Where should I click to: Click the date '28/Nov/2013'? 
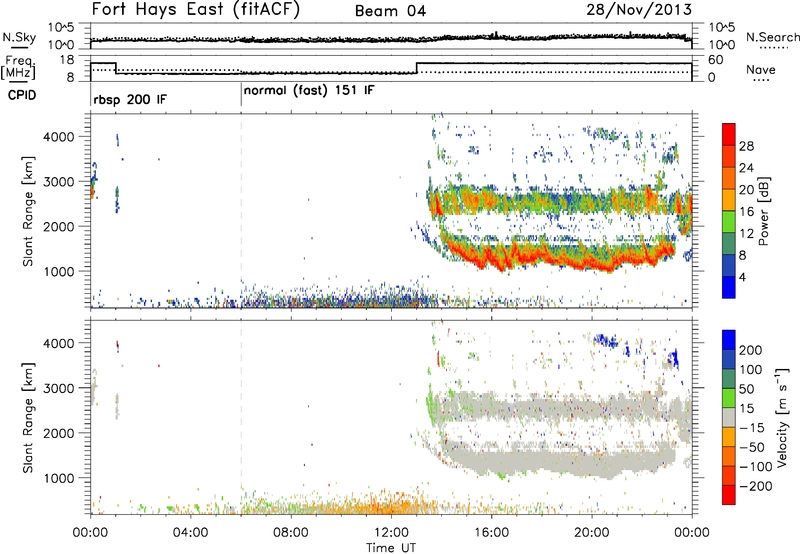click(639, 9)
